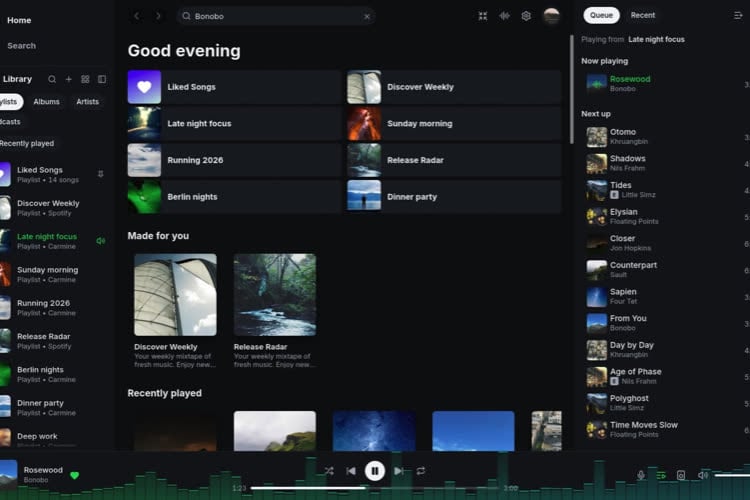Add a new playlist with the plus icon
The height and width of the screenshot is (500, 750).
tap(68, 79)
